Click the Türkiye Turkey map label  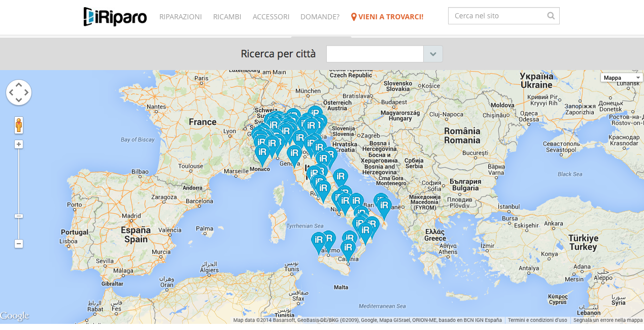(583, 242)
